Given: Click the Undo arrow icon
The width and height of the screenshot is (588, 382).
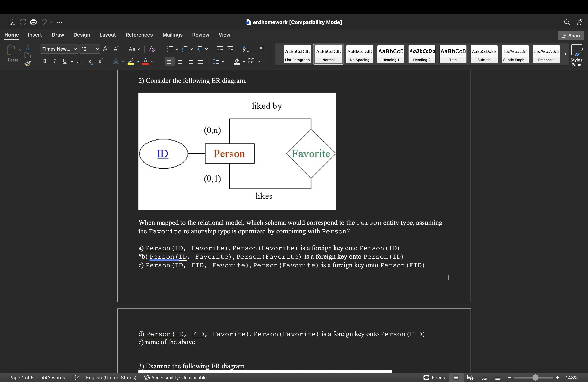Looking at the screenshot, I should (x=44, y=22).
